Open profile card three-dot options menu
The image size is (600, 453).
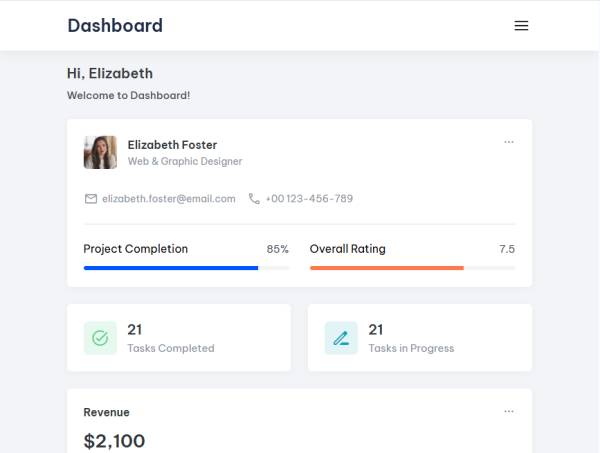click(x=509, y=142)
